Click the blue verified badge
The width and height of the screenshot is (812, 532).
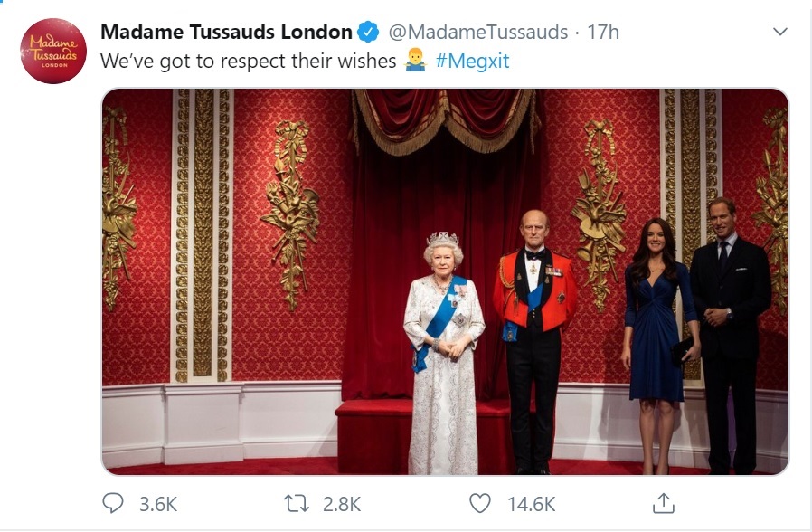[x=369, y=32]
